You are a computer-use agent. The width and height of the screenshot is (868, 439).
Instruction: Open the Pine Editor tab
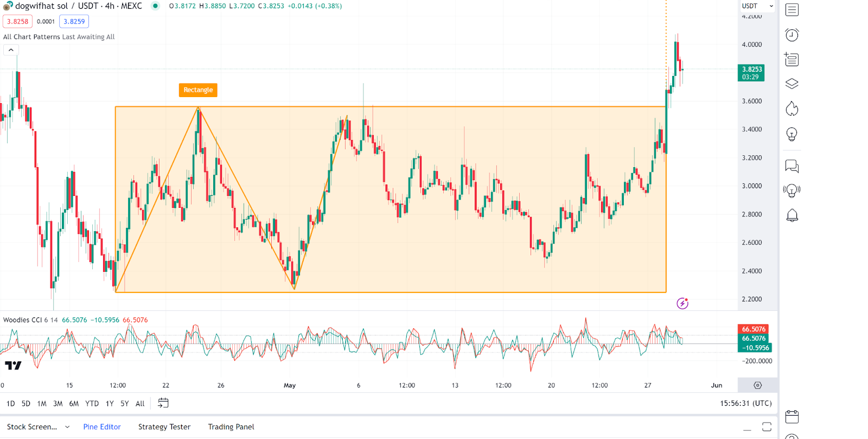click(102, 427)
